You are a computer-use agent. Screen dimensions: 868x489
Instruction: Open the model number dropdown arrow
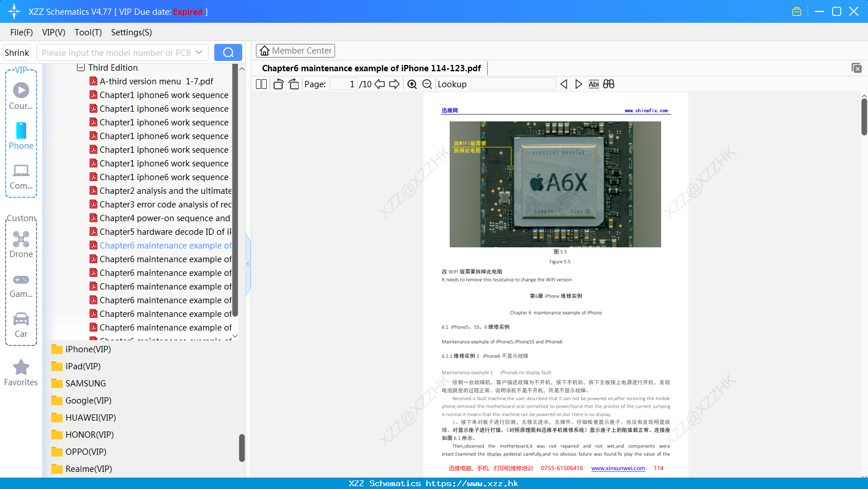pyautogui.click(x=199, y=52)
